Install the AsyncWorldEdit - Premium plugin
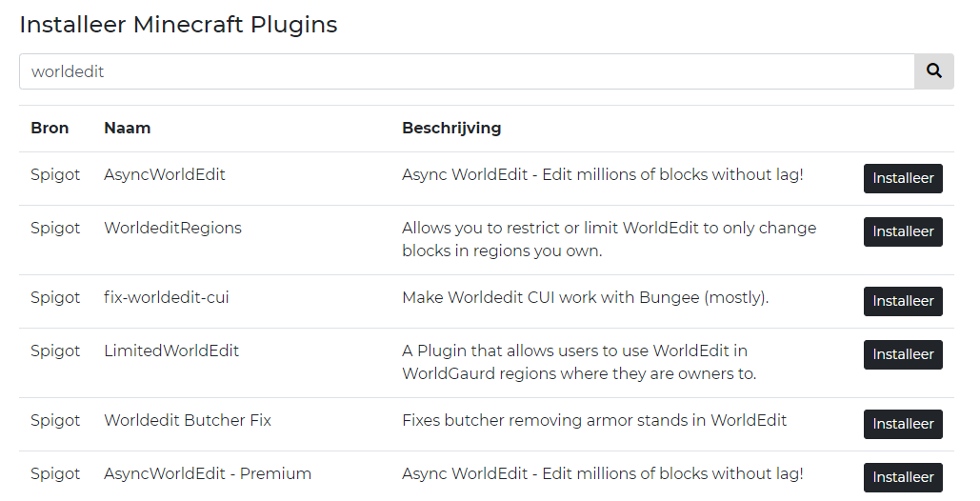Viewport: 980px width, 501px height. 902,477
